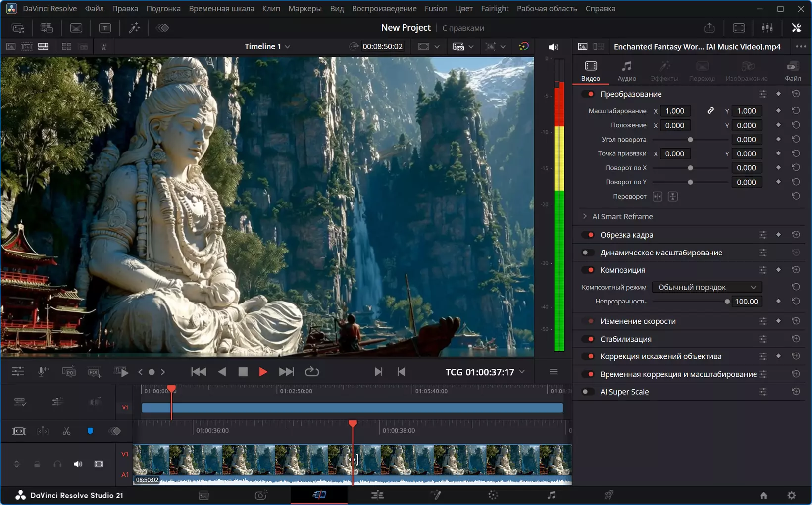The height and width of the screenshot is (505, 812).
Task: Toggle the Композиция section off
Action: point(588,270)
